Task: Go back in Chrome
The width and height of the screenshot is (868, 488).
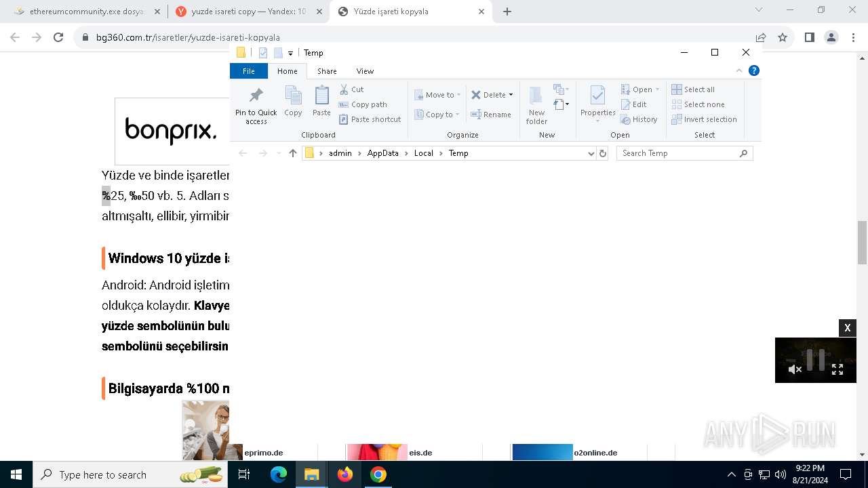Action: coord(16,37)
